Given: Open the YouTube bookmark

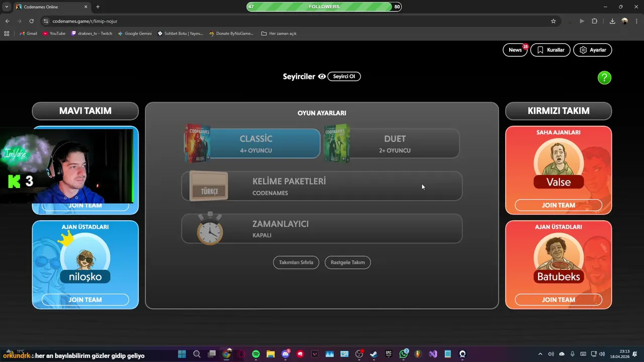Looking at the screenshot, I should (x=54, y=34).
